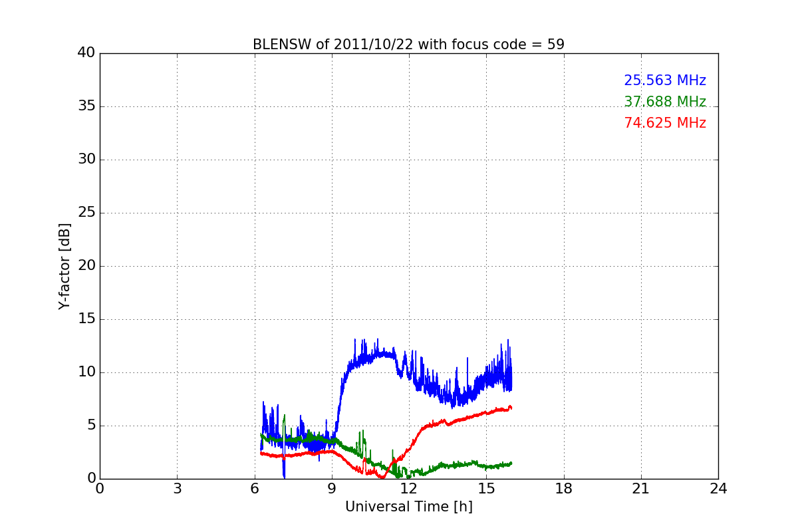Click the "Y-factor [dB]" axis label
This screenshot has height=532, width=798.
point(65,266)
